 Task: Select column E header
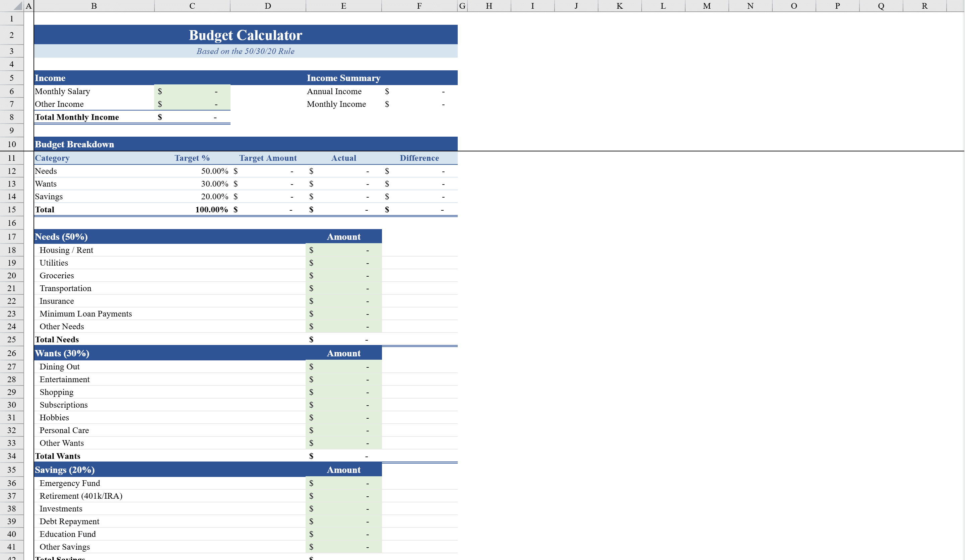point(343,6)
